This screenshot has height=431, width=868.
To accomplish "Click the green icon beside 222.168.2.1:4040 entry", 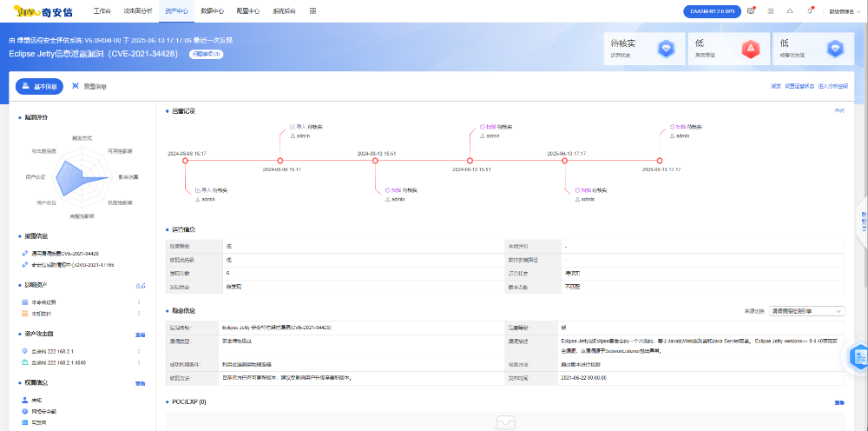I will pos(25,362).
